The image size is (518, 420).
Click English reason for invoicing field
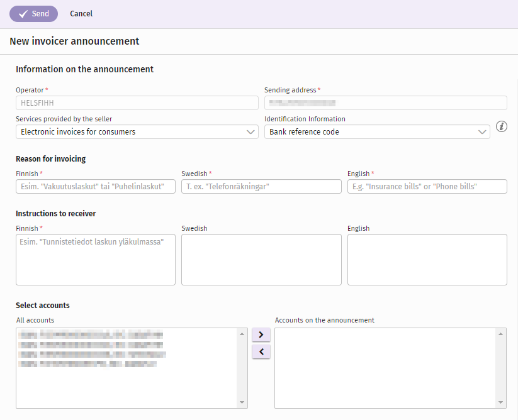pyautogui.click(x=427, y=186)
